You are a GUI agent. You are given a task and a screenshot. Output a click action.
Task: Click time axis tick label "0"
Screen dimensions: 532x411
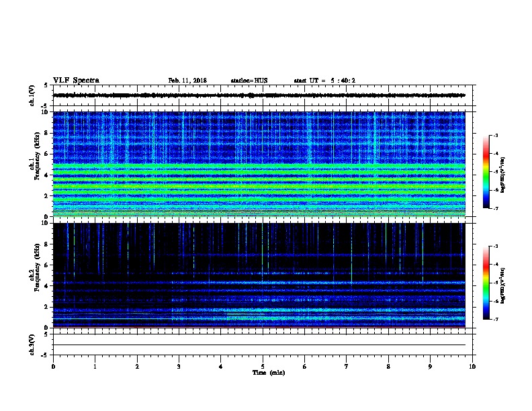53,367
